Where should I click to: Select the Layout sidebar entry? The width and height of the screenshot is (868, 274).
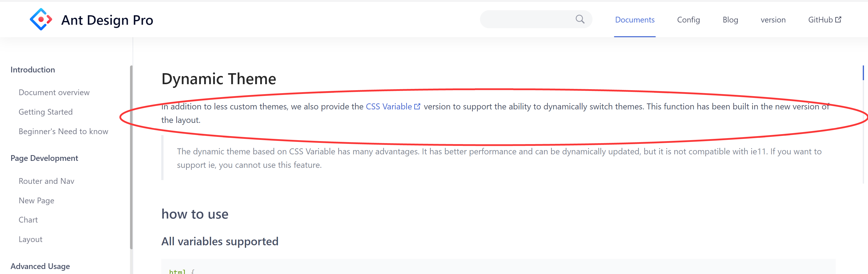click(30, 239)
